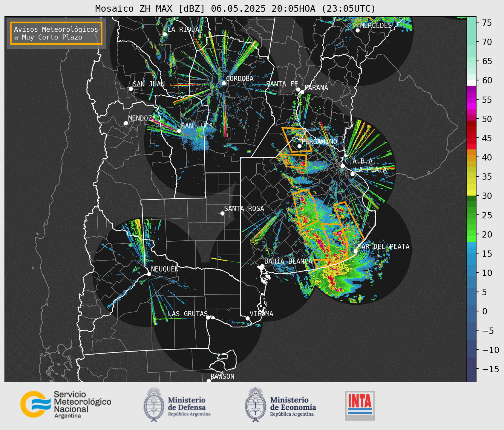Click the Avisos Meteorológicos a Muy Corto Plazo legend box
Screen dimensions: 504x430
click(56, 33)
